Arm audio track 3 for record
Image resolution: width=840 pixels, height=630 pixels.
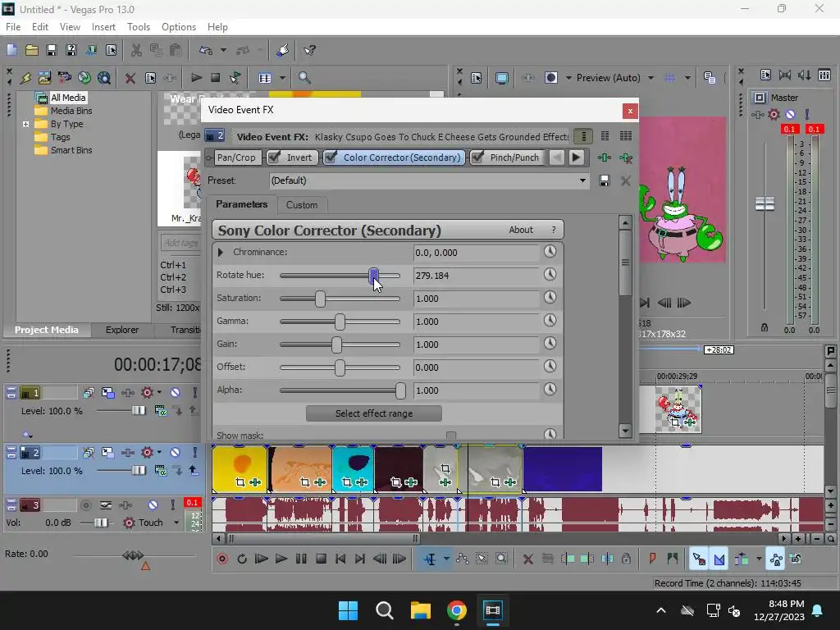coord(85,505)
